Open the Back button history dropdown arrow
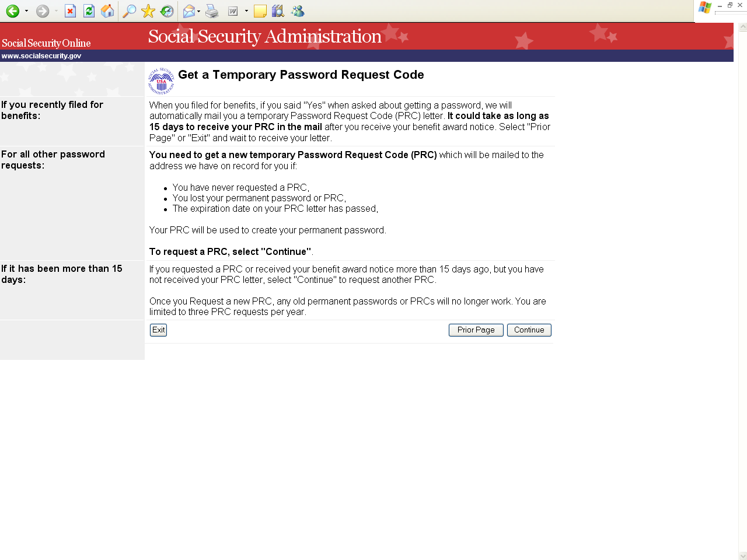Image resolution: width=747 pixels, height=560 pixels. [26, 11]
